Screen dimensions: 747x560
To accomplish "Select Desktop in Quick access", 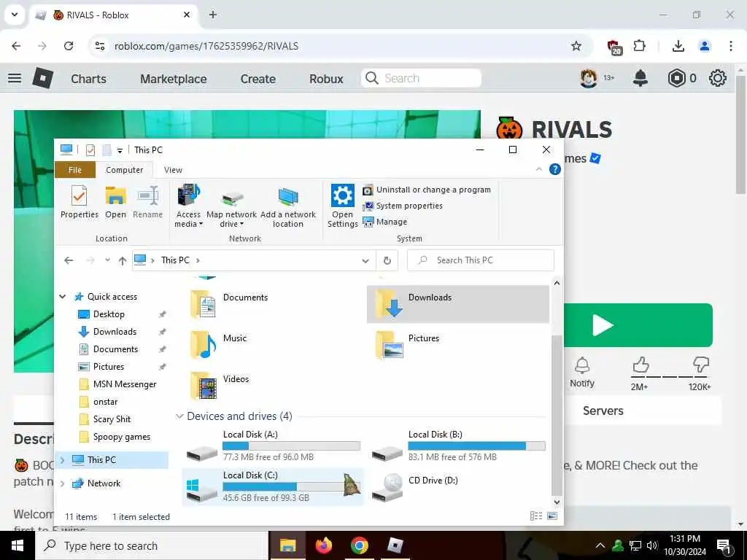I will click(x=109, y=314).
